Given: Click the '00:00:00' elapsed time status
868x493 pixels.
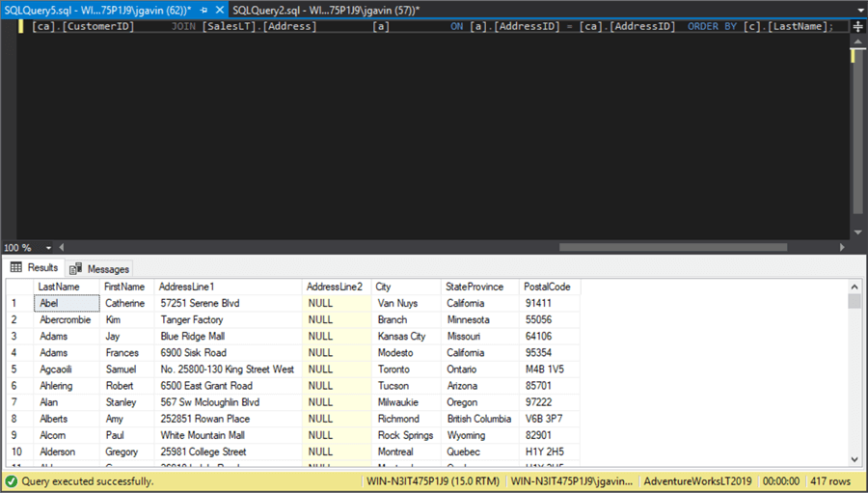Looking at the screenshot, I should click(781, 481).
